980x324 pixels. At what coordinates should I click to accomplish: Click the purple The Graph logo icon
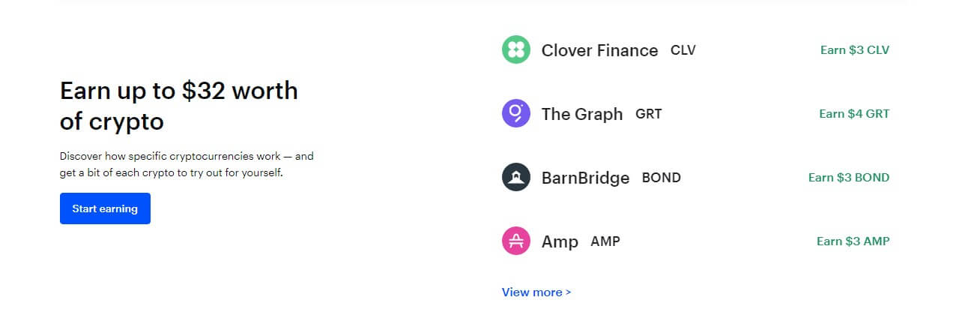pyautogui.click(x=515, y=114)
